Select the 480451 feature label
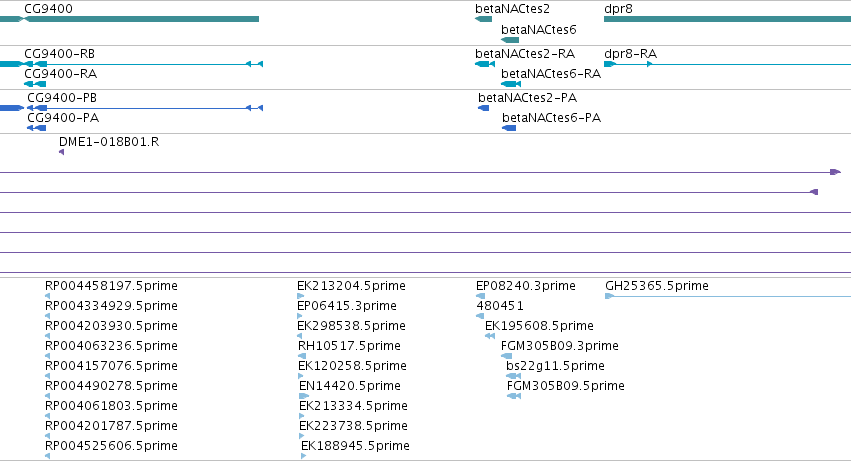 500,306
